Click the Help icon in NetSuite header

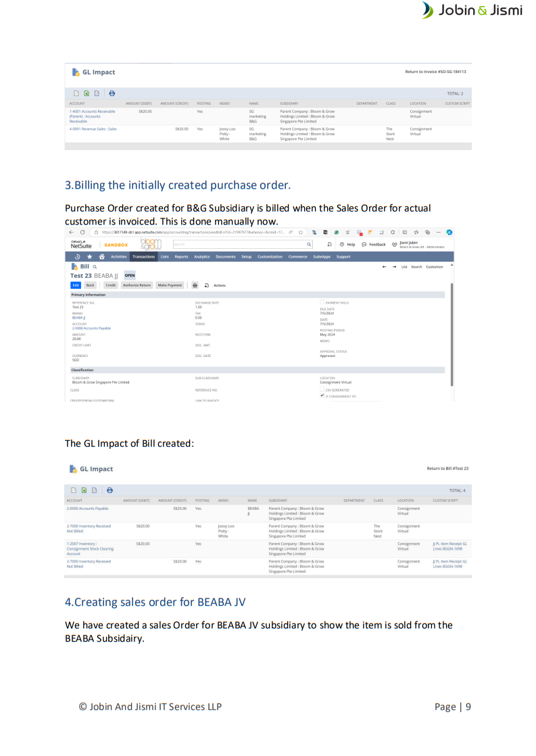point(342,244)
